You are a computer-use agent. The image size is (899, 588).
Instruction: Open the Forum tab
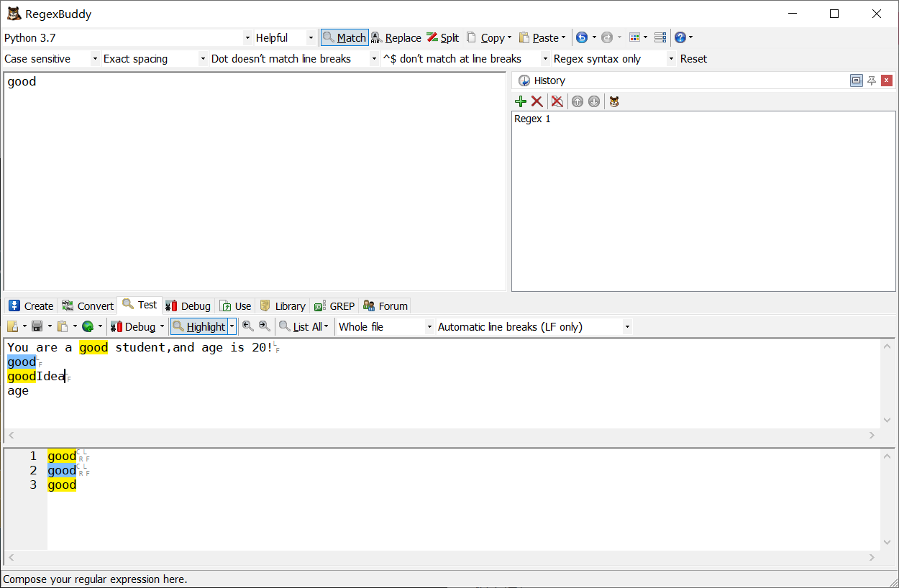385,306
